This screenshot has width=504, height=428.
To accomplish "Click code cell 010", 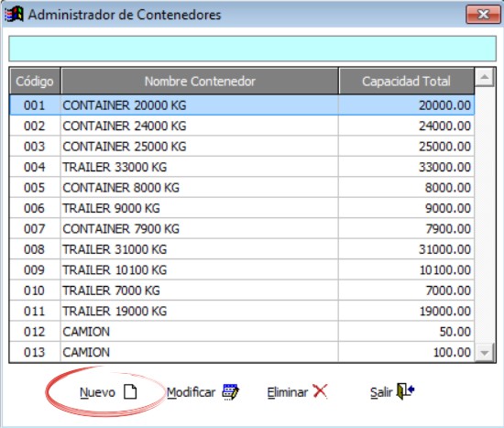I will (x=35, y=291).
